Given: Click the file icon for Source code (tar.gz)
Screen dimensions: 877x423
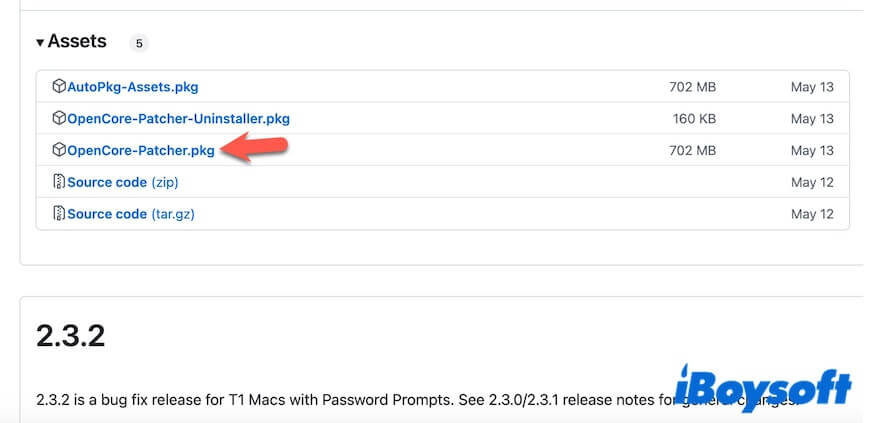Looking at the screenshot, I should click(59, 214).
